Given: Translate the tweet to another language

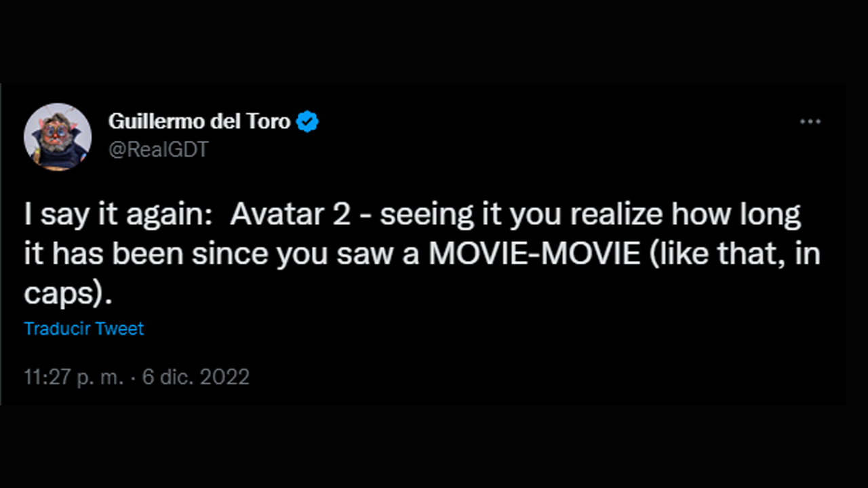Looking at the screenshot, I should coord(83,329).
